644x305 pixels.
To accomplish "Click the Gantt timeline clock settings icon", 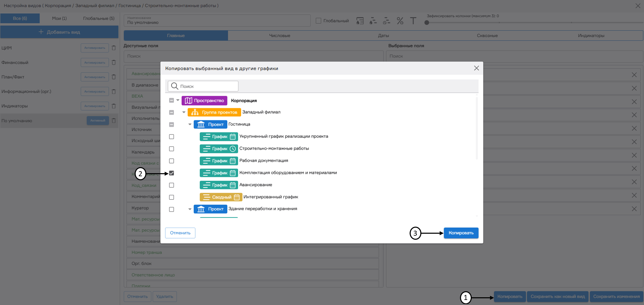I will 386,21.
